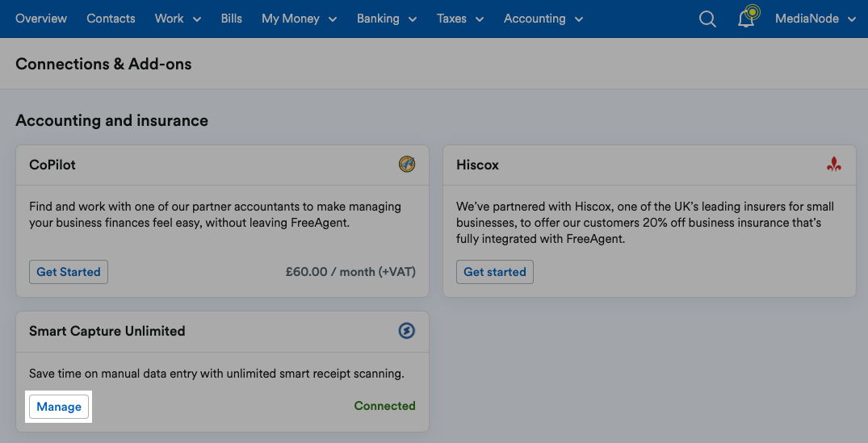Viewport: 868px width, 443px height.
Task: Open the Taxes dropdown menu
Action: (x=460, y=19)
